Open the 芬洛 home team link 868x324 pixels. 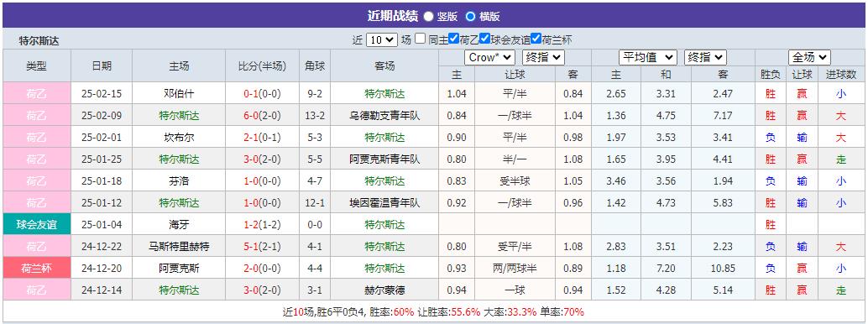(179, 181)
